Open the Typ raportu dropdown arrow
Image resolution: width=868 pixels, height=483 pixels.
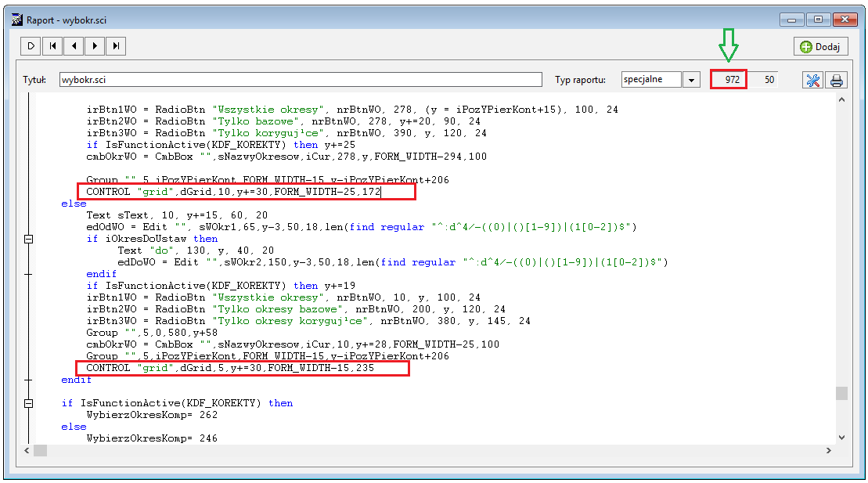pyautogui.click(x=691, y=80)
